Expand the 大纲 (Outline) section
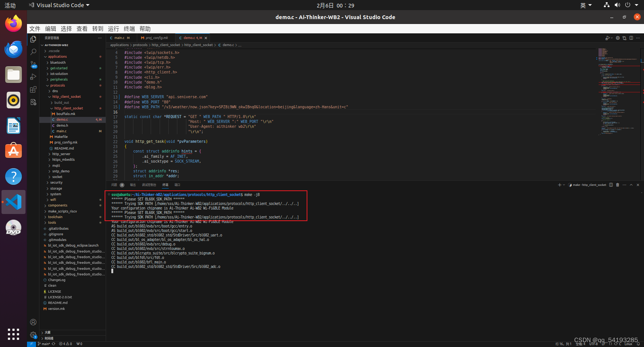644x347 pixels. point(72,332)
